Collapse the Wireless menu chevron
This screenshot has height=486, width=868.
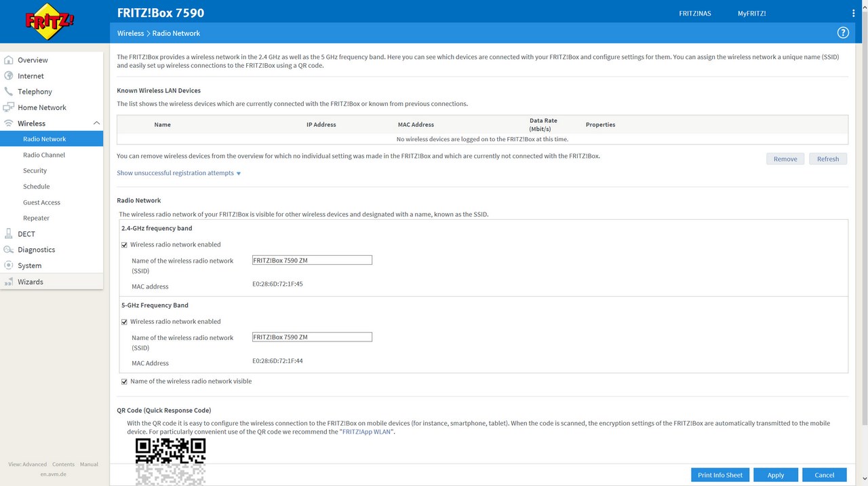pos(96,124)
